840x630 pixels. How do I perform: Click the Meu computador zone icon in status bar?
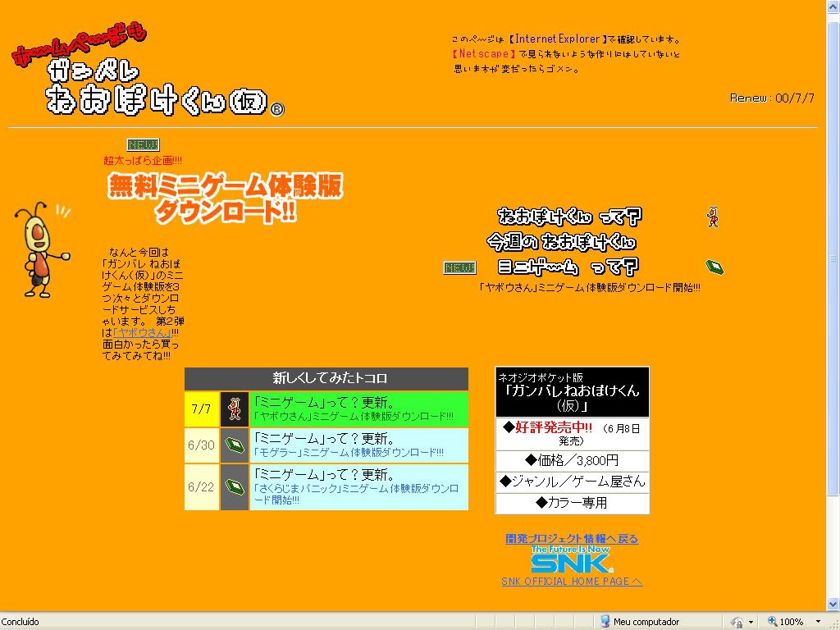tap(605, 622)
